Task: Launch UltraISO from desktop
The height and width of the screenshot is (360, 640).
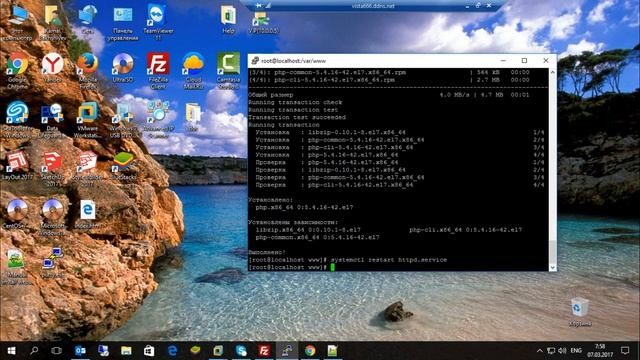Action: click(x=123, y=68)
